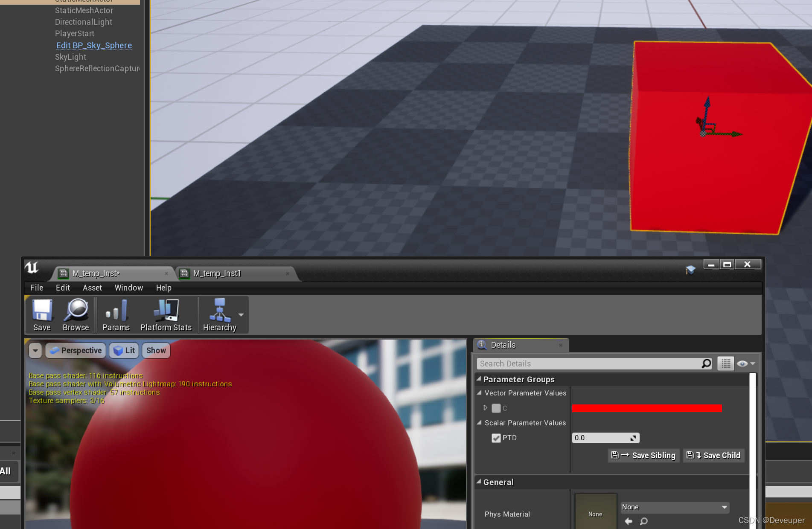
Task: Expand the C vector parameter row
Action: 485,408
